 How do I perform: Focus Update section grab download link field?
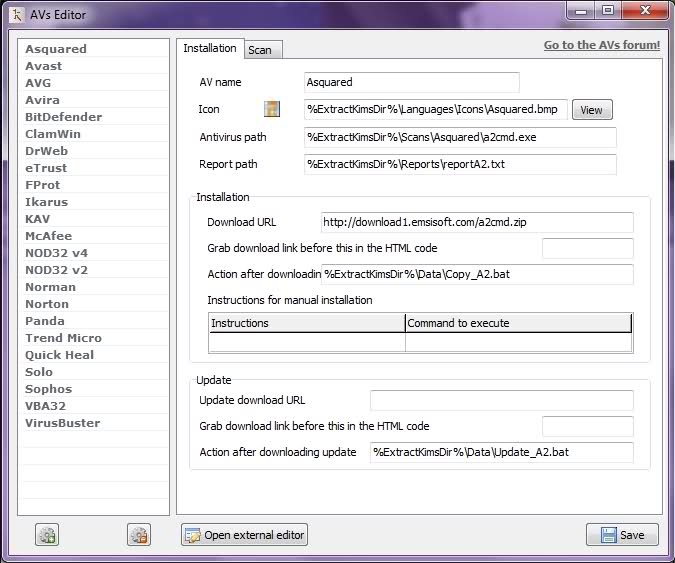pyautogui.click(x=588, y=427)
